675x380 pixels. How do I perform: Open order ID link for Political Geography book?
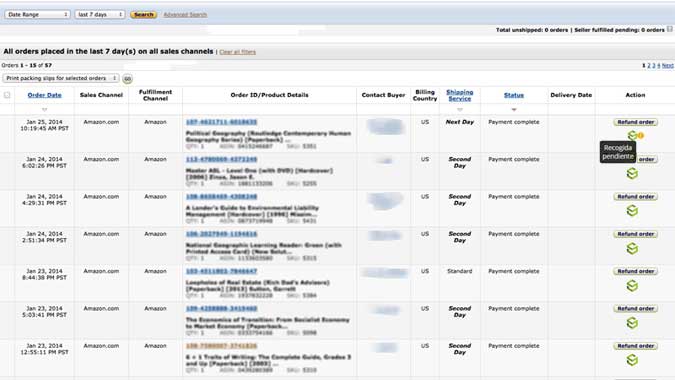[x=221, y=122]
